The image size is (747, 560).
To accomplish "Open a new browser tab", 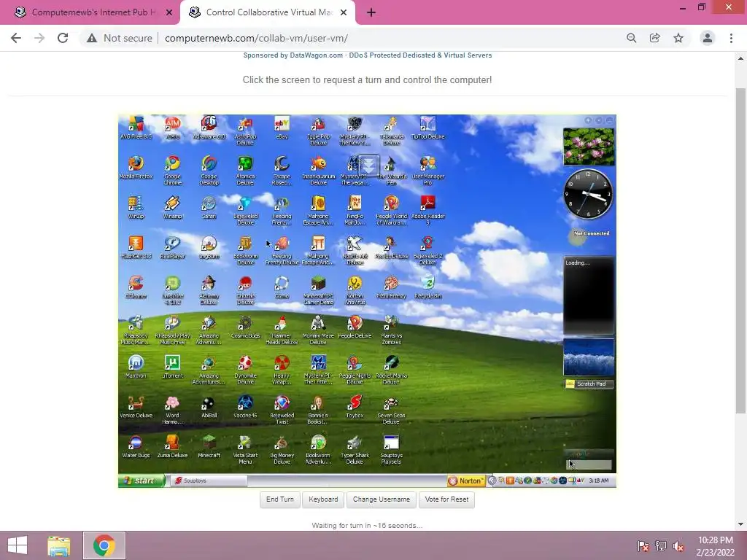I will point(371,13).
